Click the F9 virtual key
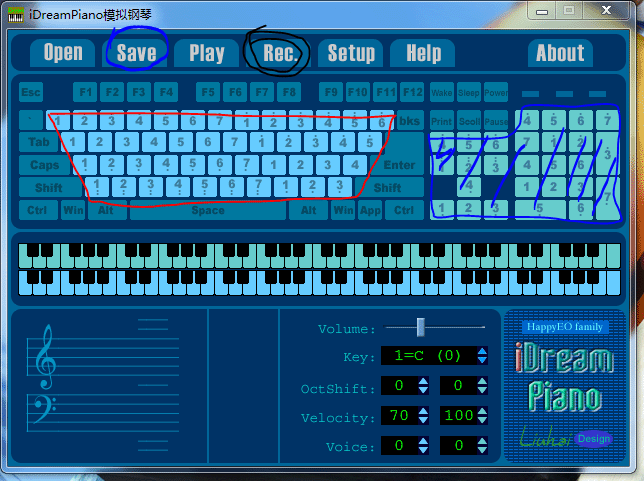 (x=331, y=92)
